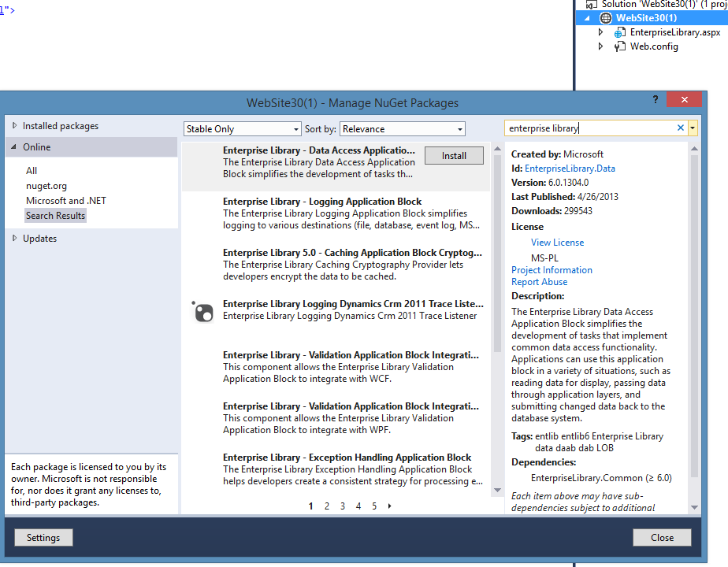Click the EnterpriseLibrary.aspx file icon

619,32
